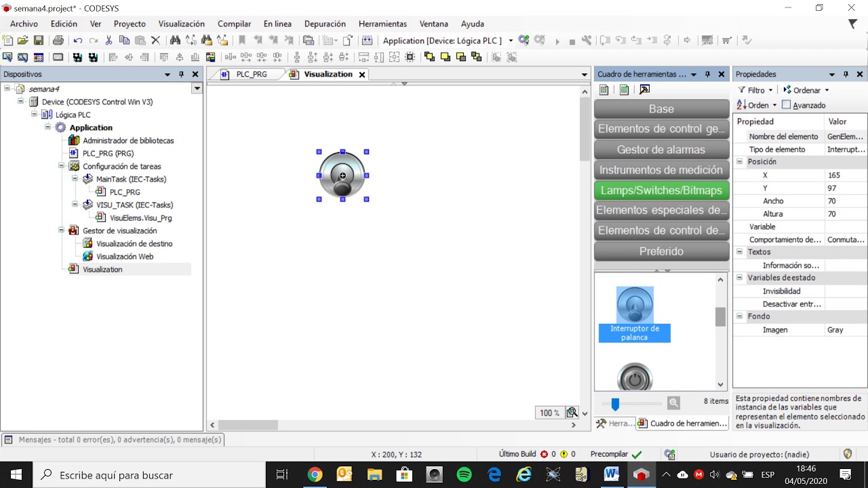Viewport: 868px width, 488px height.
Task: Open the Compilar menu
Action: pyautogui.click(x=234, y=24)
